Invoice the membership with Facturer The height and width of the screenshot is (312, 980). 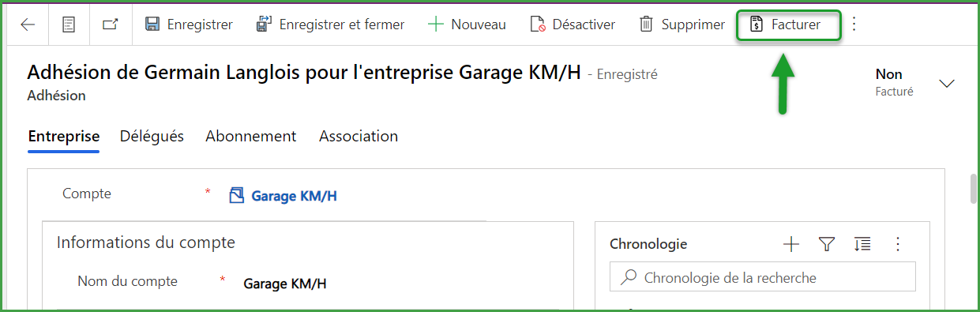point(786,24)
